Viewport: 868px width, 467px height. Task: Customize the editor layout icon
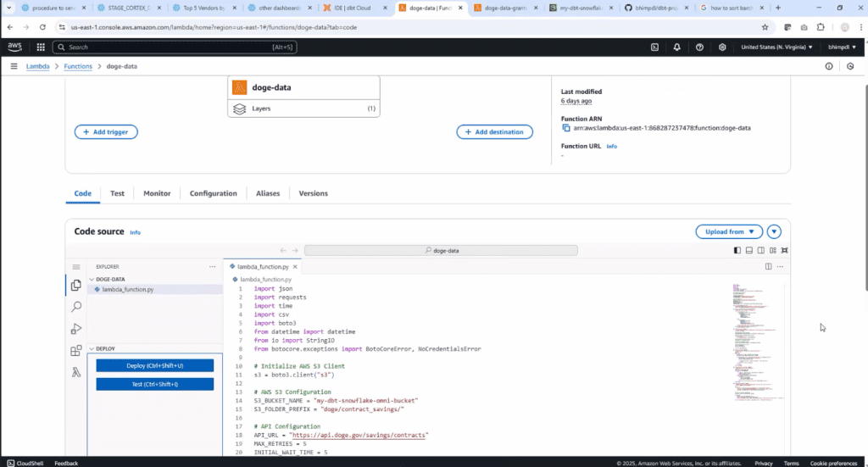coord(773,250)
